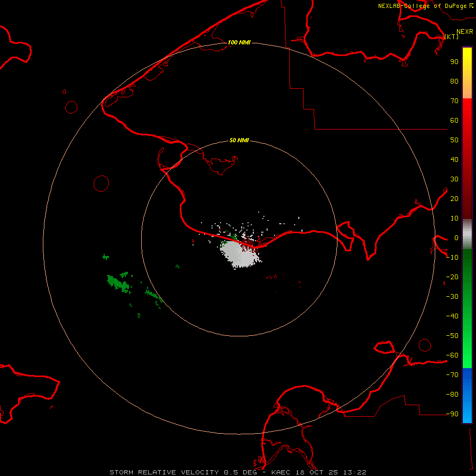This screenshot has height=476, width=476.
Task: Click the -70 value on the velocity scale
Action: pyautogui.click(x=452, y=375)
